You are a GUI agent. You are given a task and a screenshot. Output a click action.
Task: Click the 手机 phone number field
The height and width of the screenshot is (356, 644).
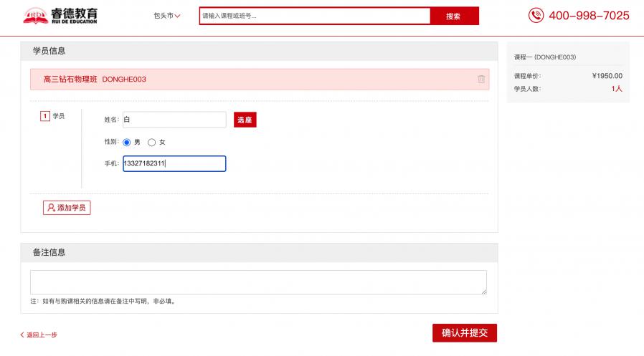tap(174, 164)
